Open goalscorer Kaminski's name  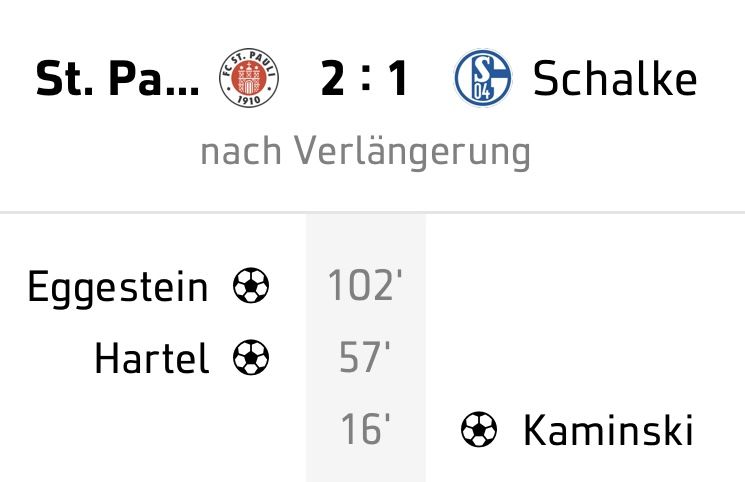608,430
